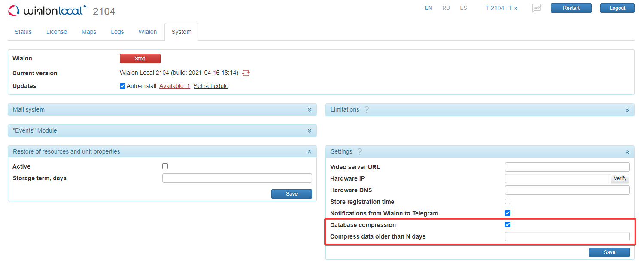Click the refresh icon next to current version

(x=246, y=73)
